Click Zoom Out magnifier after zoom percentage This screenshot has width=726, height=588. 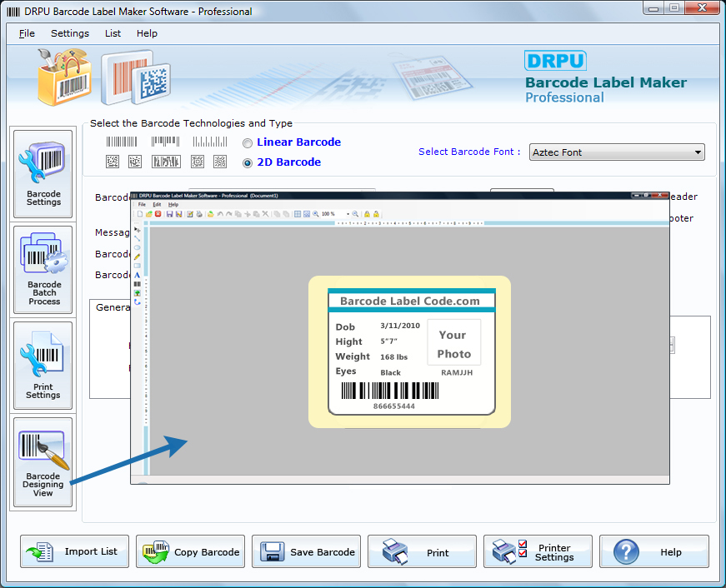click(x=355, y=214)
